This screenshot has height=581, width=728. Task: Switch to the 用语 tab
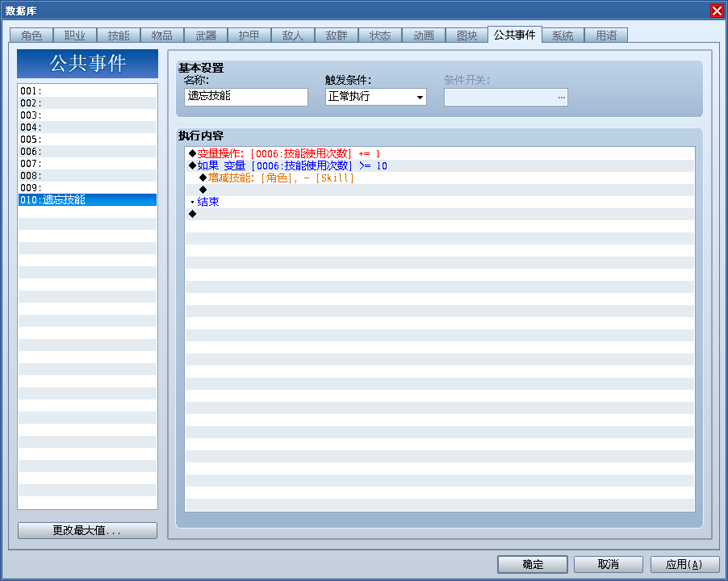click(x=606, y=36)
